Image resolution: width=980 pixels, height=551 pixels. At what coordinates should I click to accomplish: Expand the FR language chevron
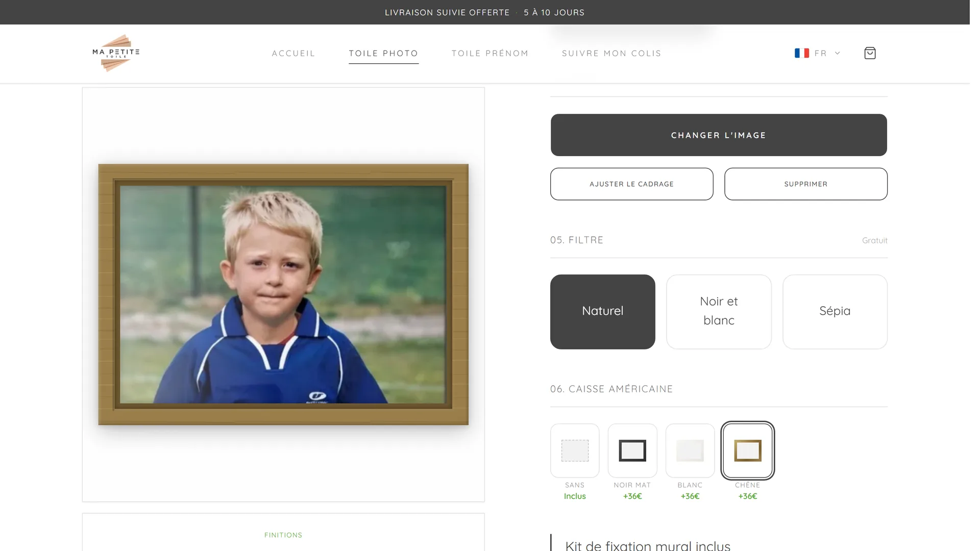pos(837,53)
